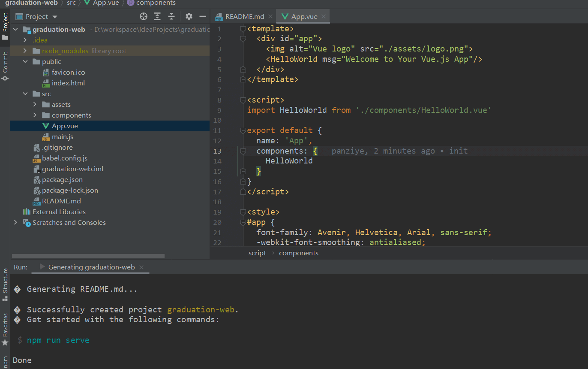
Task: Open the Commit tool window
Action: [5, 66]
